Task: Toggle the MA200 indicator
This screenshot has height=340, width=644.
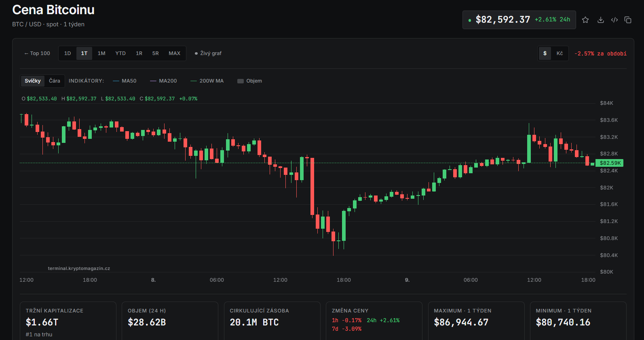Action: (x=163, y=81)
